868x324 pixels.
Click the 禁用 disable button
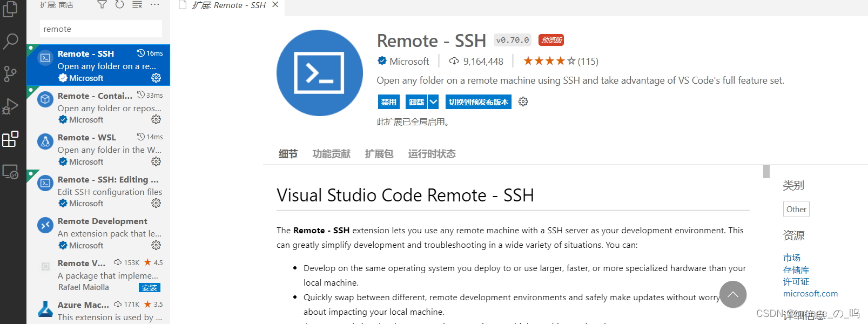(x=389, y=102)
